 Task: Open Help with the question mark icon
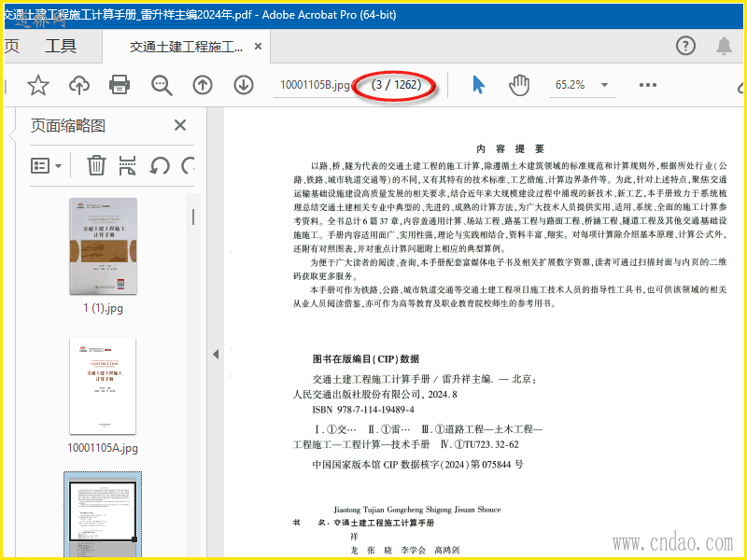[685, 46]
